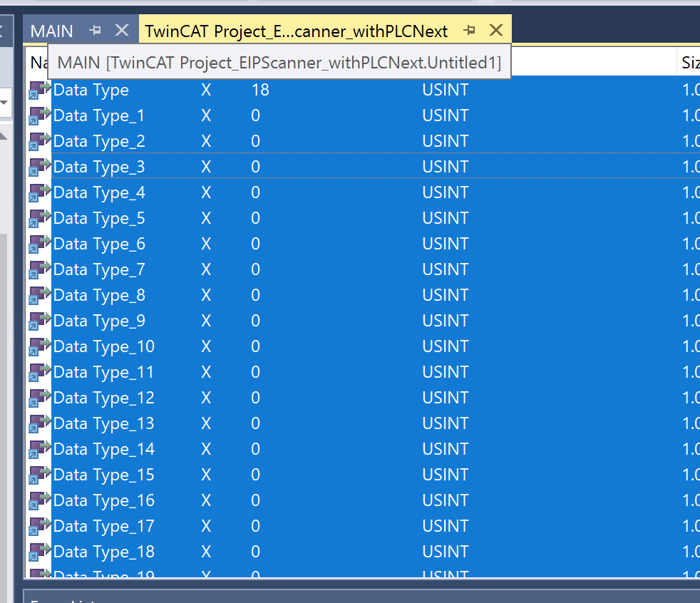Click variable icon of Data Type_1
Viewport: 700px width, 603px height.
pos(39,115)
